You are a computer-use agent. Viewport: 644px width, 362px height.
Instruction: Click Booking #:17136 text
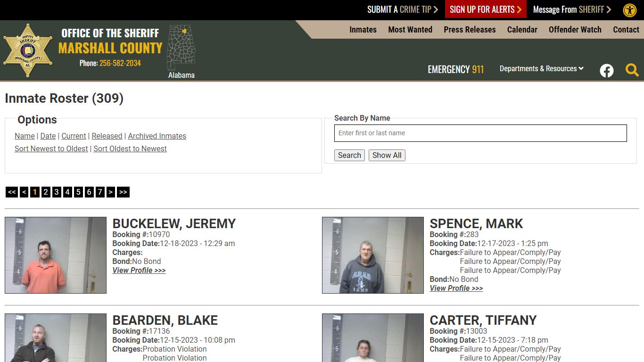point(141,331)
